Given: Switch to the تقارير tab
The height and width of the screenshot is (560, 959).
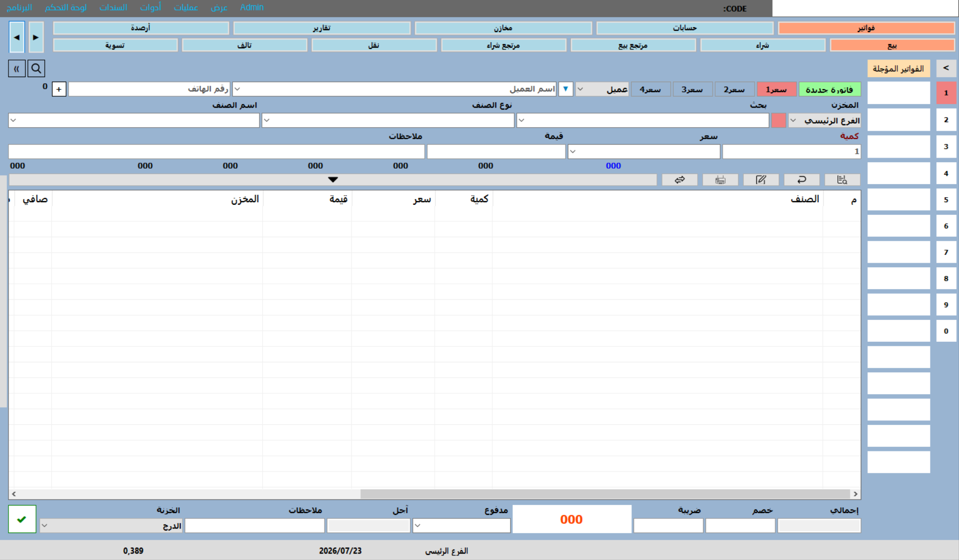Looking at the screenshot, I should pos(322,28).
